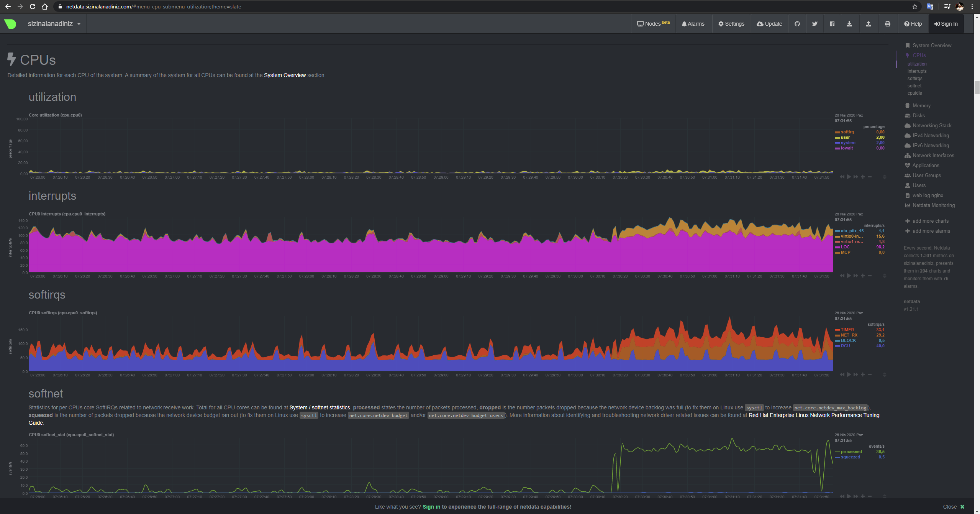Click the translate page icon in address bar
The image size is (980, 514).
coord(930,7)
